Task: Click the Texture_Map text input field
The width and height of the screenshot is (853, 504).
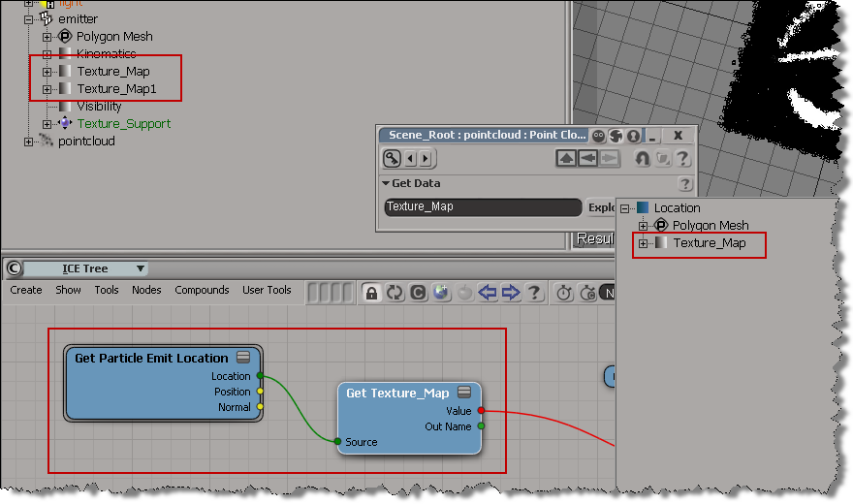Action: coord(482,206)
